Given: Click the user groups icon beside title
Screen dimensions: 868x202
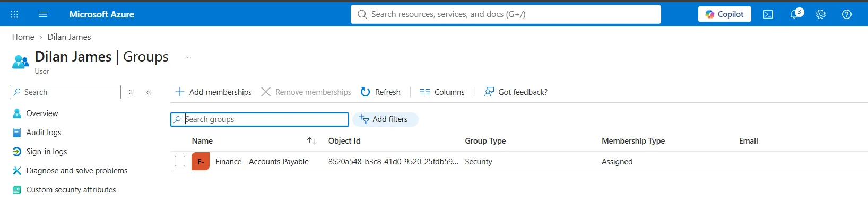Looking at the screenshot, I should tap(20, 62).
